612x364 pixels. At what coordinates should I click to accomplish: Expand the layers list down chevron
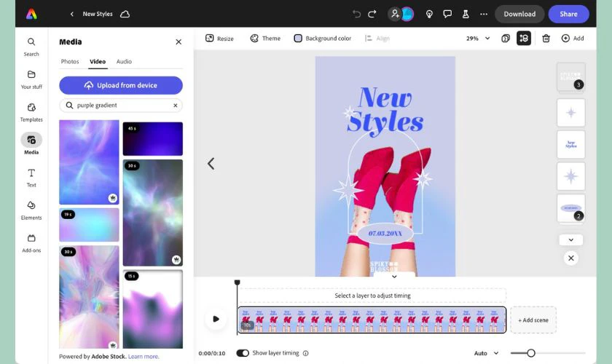click(x=571, y=240)
